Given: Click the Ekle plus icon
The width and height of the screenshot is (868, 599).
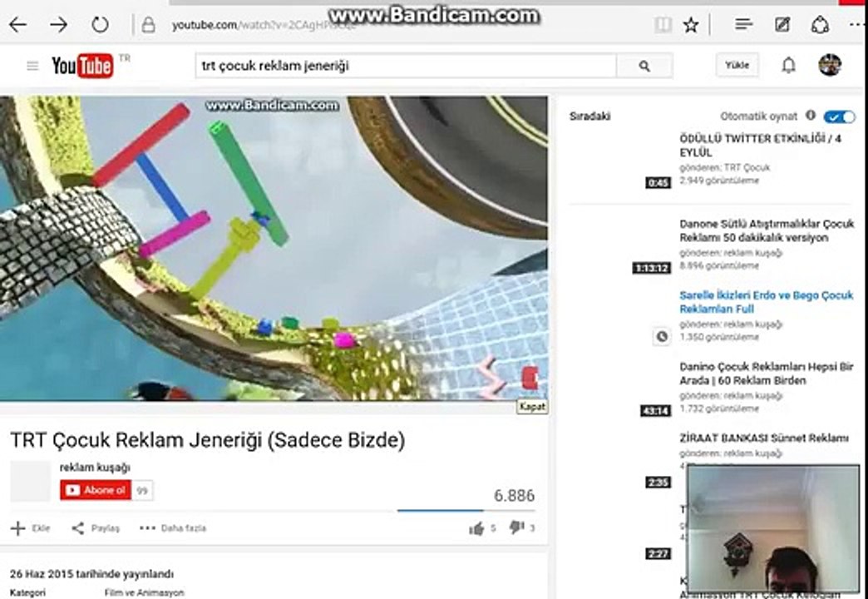Looking at the screenshot, I should [x=17, y=528].
